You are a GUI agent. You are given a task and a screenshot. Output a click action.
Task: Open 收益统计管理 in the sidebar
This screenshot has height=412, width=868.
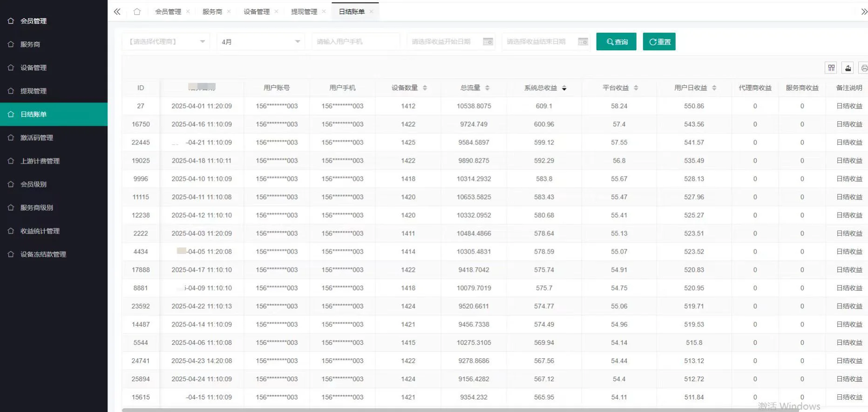[54, 231]
